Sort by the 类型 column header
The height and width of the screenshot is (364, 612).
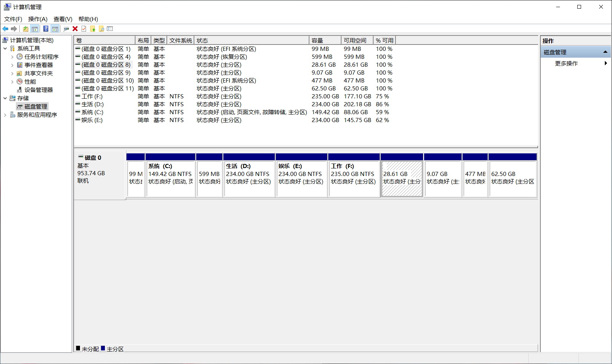(x=159, y=40)
